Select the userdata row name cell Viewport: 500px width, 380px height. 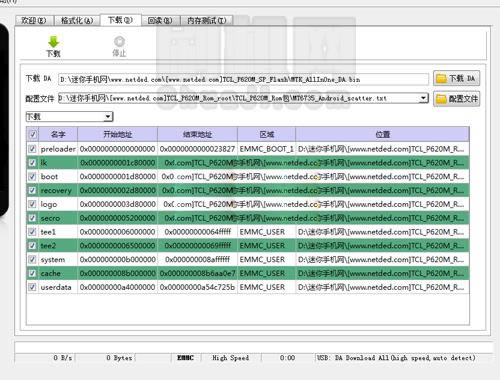click(58, 287)
